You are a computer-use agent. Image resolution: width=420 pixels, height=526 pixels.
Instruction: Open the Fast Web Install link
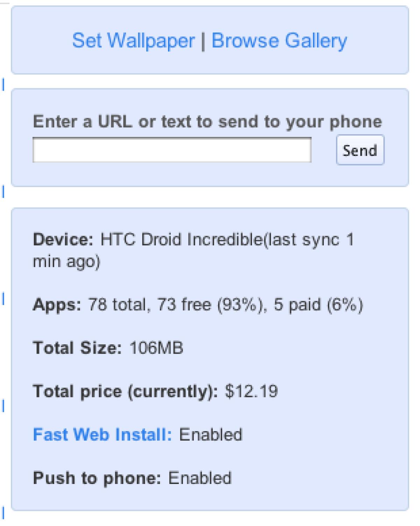coord(102,435)
